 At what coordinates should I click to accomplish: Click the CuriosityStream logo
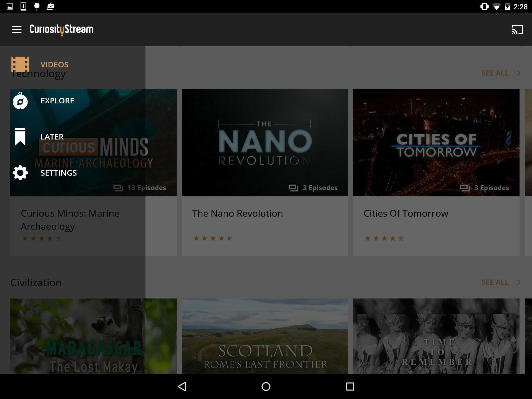pyautogui.click(x=62, y=29)
